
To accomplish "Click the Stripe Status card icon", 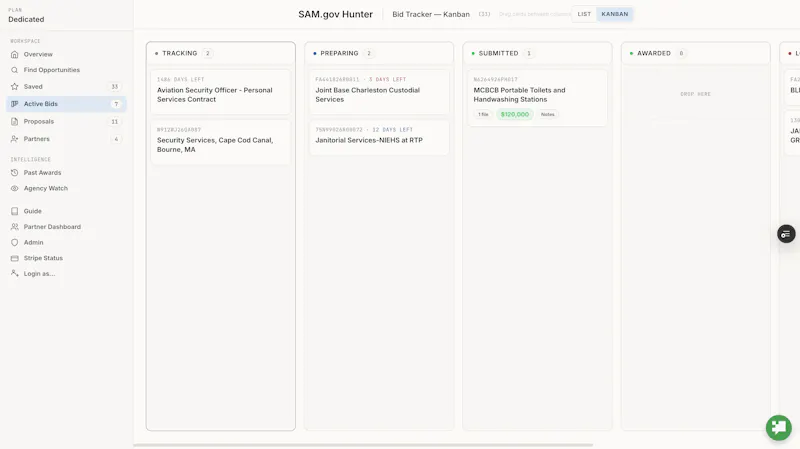I will 14,258.
